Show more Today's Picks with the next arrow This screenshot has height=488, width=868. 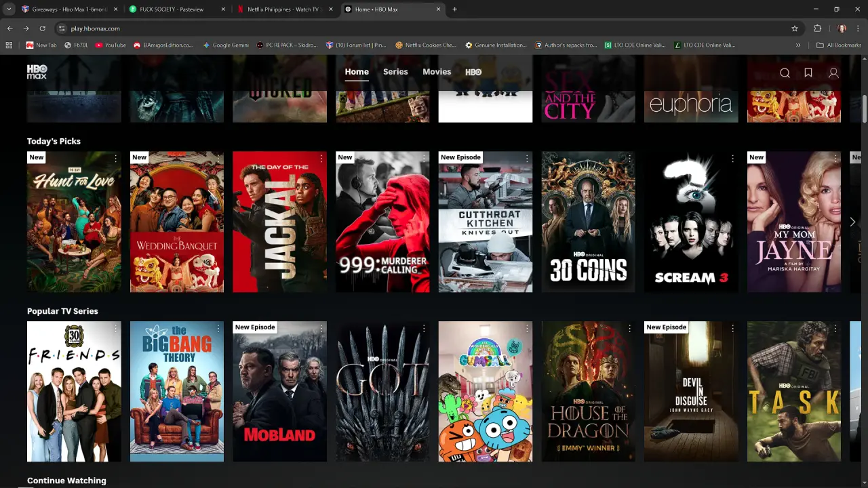click(852, 222)
